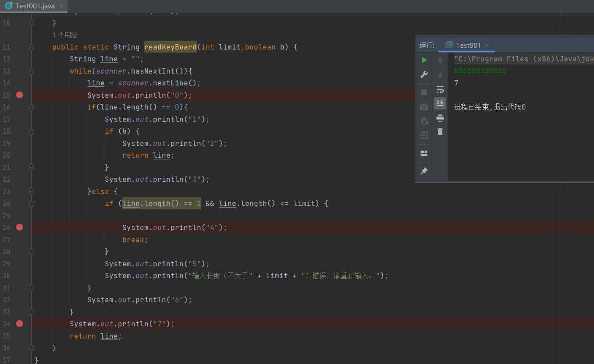Click the printer icon in the run panel

click(x=440, y=118)
